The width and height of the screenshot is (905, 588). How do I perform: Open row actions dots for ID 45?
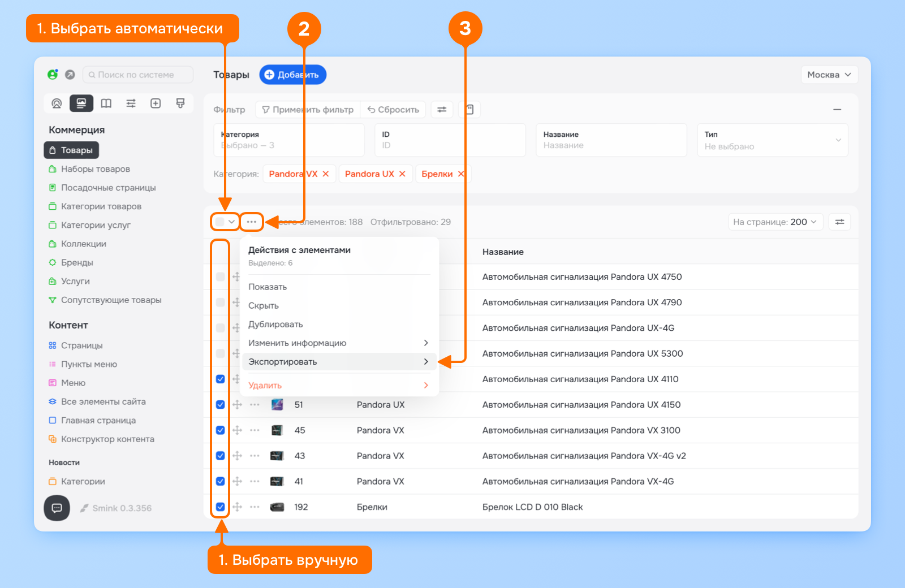255,430
